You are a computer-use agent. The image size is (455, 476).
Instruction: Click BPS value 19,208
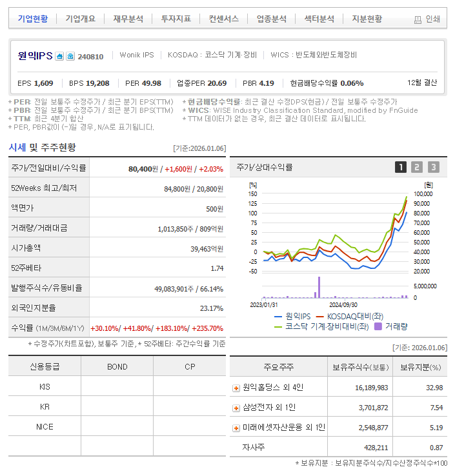pyautogui.click(x=97, y=83)
